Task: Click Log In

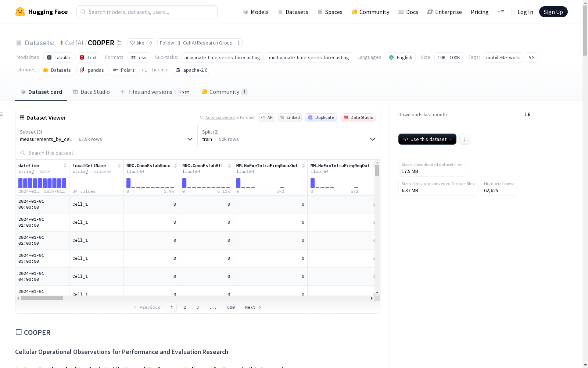Action: (x=525, y=12)
